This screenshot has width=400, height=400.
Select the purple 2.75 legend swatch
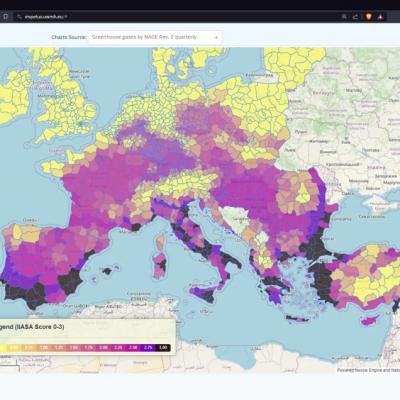tap(148, 348)
